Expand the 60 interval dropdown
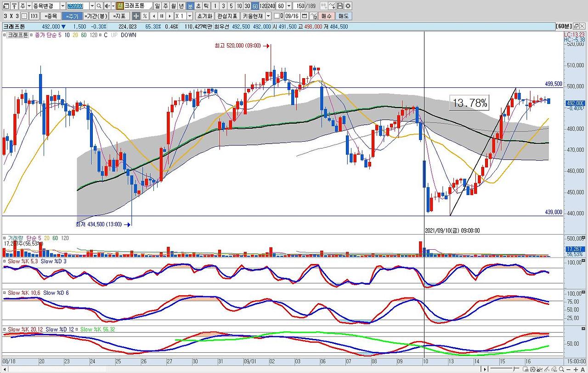Screen dimensions: 588x373 click(288, 6)
